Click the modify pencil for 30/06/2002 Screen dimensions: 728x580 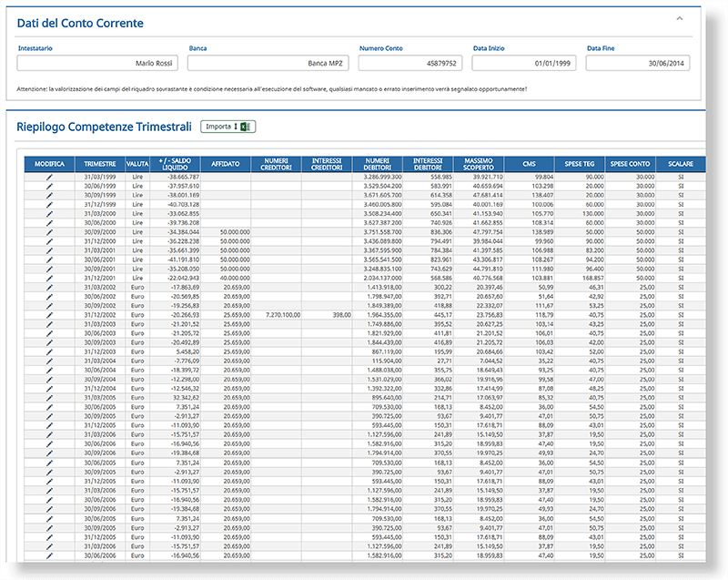[x=49, y=297]
